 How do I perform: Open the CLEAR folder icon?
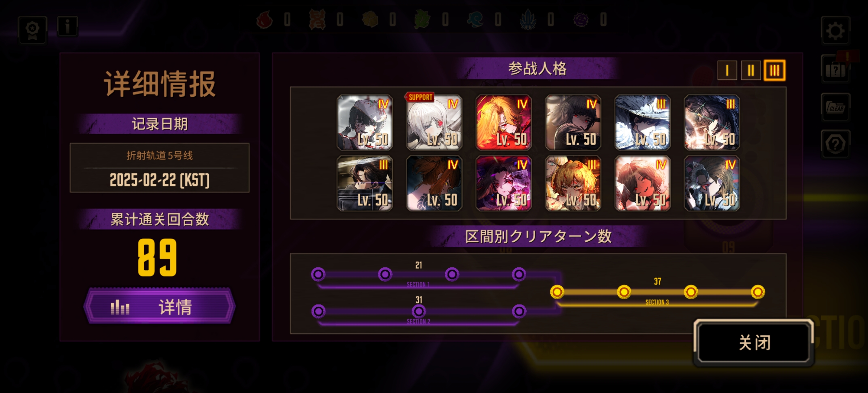point(835,107)
